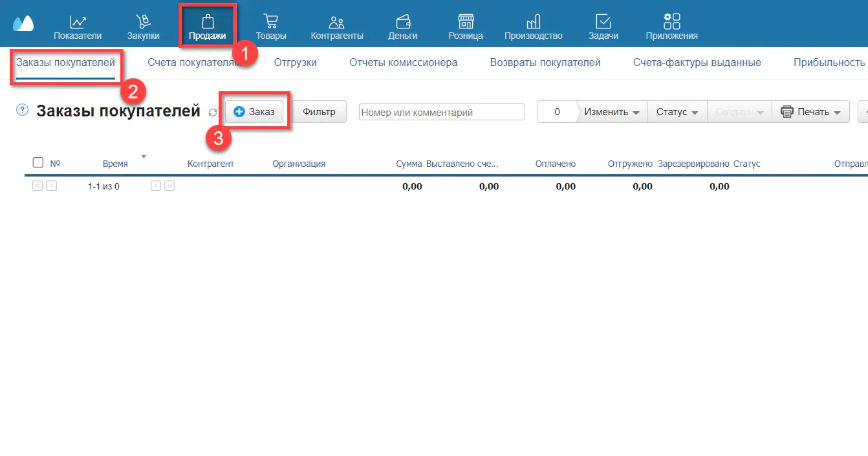The height and width of the screenshot is (456, 868).
Task: Open the Производство production section
Action: pos(534,28)
